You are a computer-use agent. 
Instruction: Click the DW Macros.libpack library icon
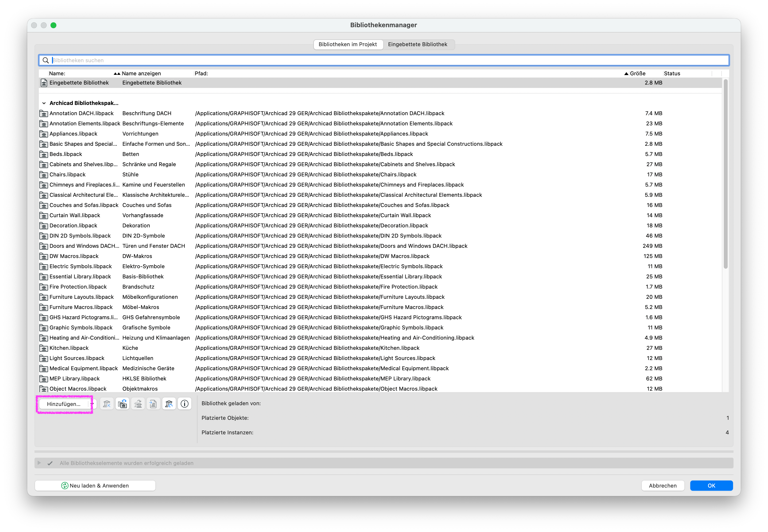point(44,256)
